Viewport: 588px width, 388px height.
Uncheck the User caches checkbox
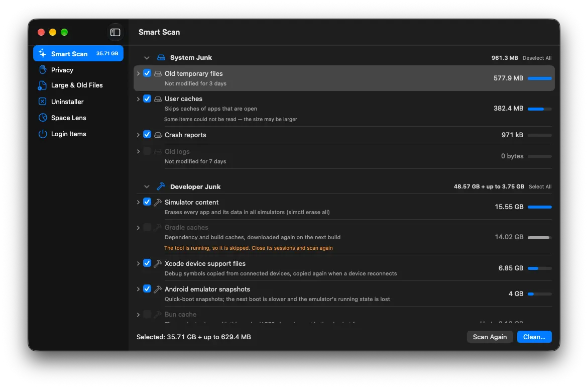coord(147,99)
